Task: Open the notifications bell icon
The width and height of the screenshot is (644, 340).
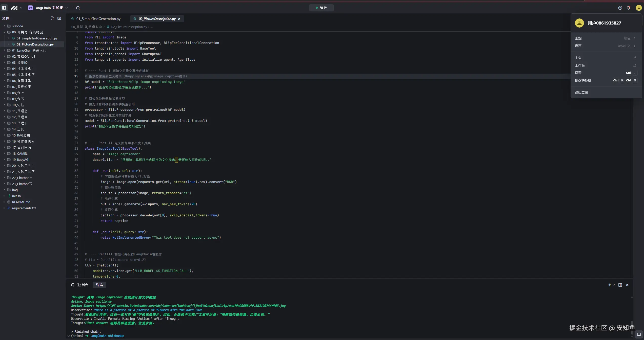Action: [628, 8]
